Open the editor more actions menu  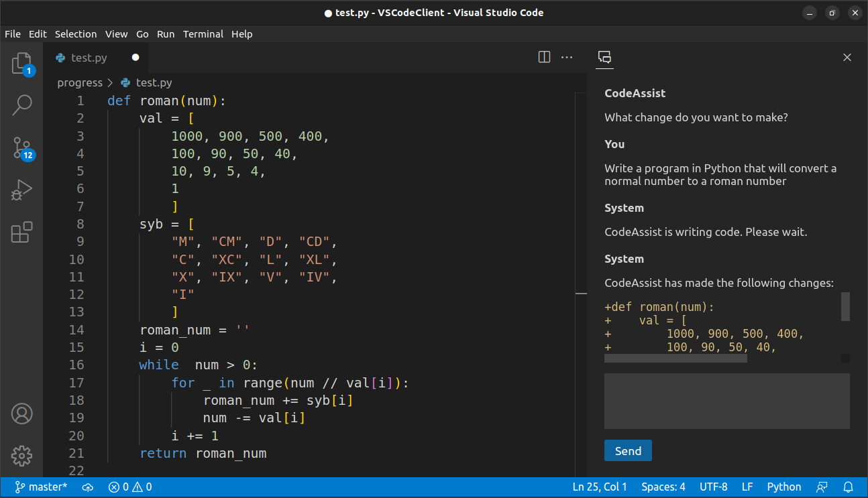pos(567,57)
